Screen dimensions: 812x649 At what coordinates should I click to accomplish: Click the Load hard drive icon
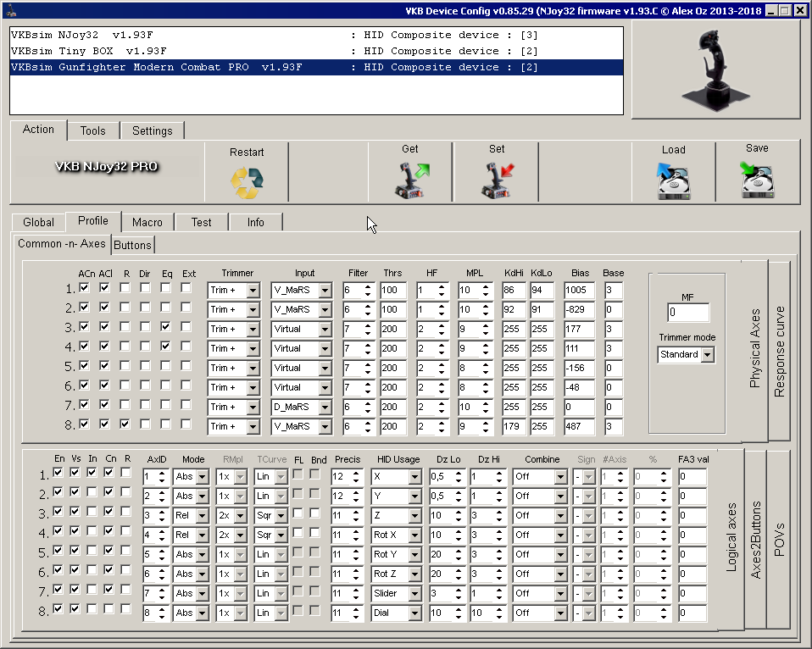click(673, 181)
